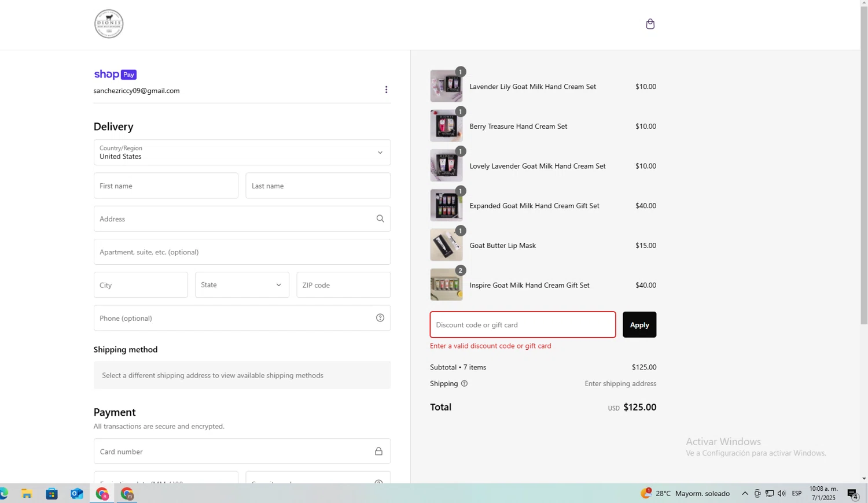Click the City field
This screenshot has height=503, width=868.
141,285
